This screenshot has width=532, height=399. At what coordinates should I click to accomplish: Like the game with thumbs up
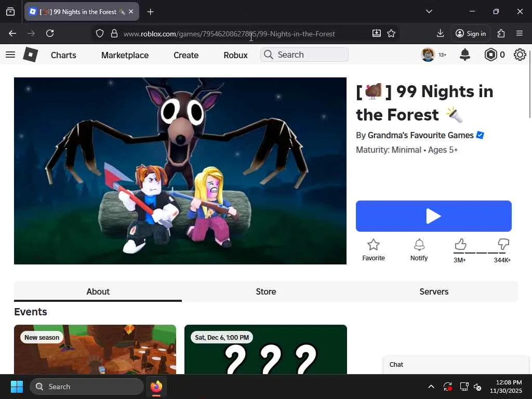tap(460, 244)
